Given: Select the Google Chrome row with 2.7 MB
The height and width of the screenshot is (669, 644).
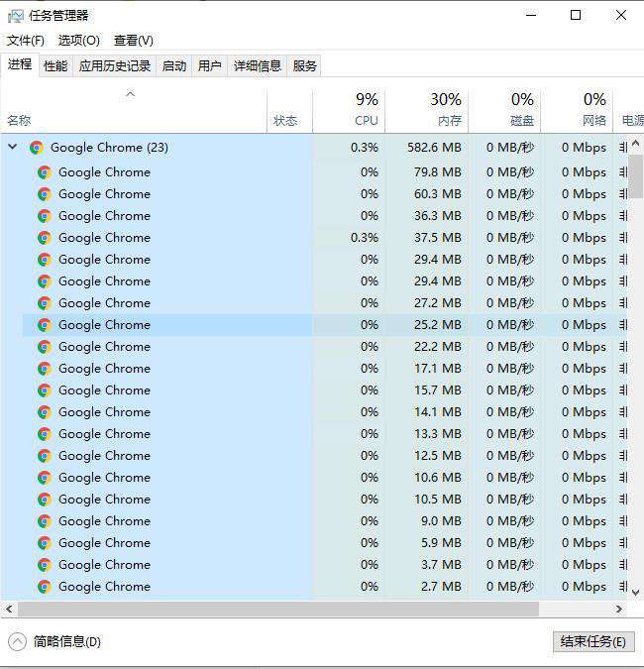Looking at the screenshot, I should (313, 587).
